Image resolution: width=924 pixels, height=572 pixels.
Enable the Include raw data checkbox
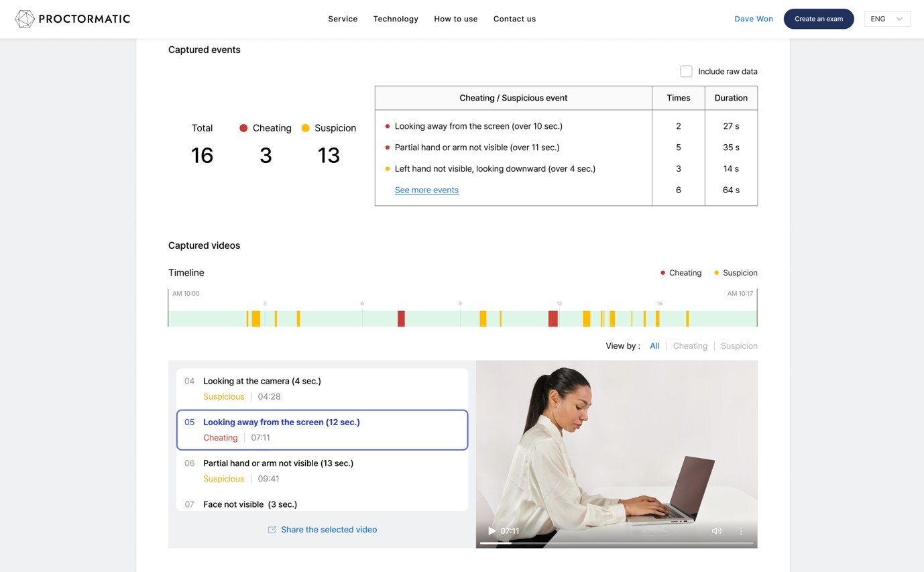686,71
